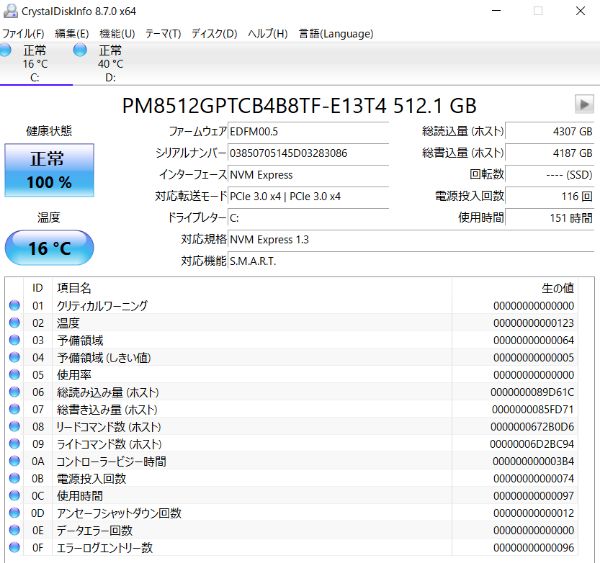600x563 pixels.
Task: Open the 編集(E) menu
Action: coord(72,34)
